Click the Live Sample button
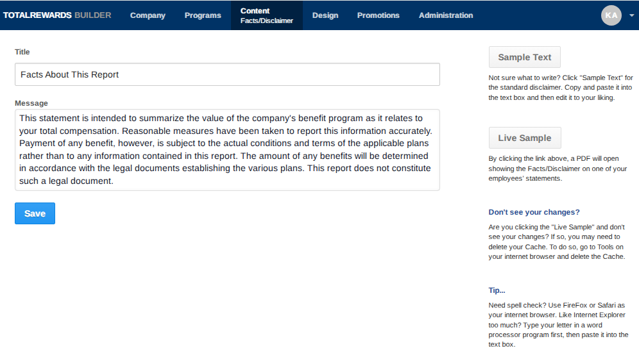Image resolution: width=639 pixels, height=364 pixels. coord(525,138)
